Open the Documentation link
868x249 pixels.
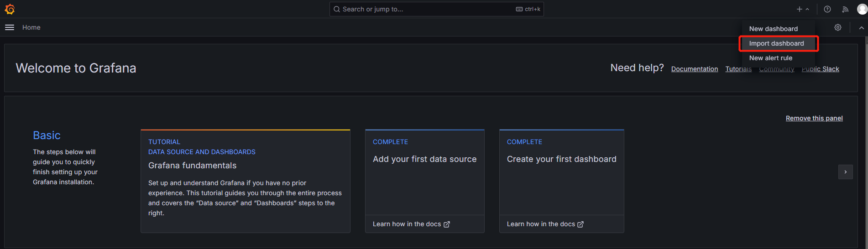tap(694, 69)
